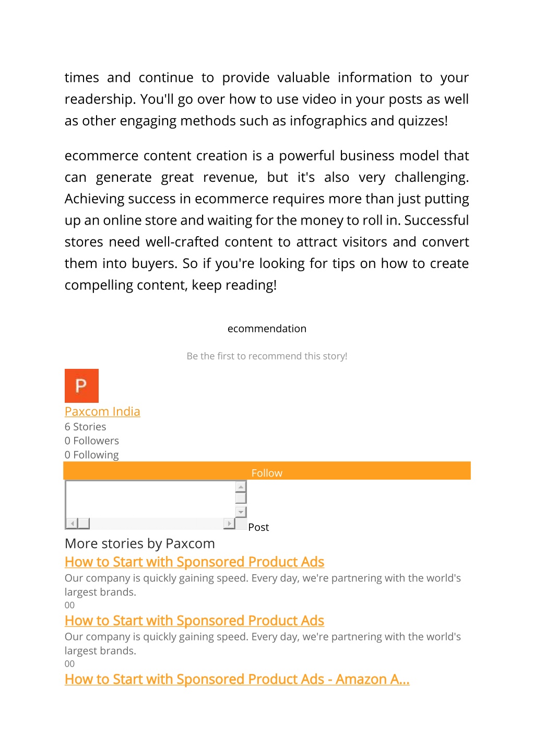The height and width of the screenshot is (756, 534).
Task: Open the Paxcom India profile link
Action: pos(102,412)
